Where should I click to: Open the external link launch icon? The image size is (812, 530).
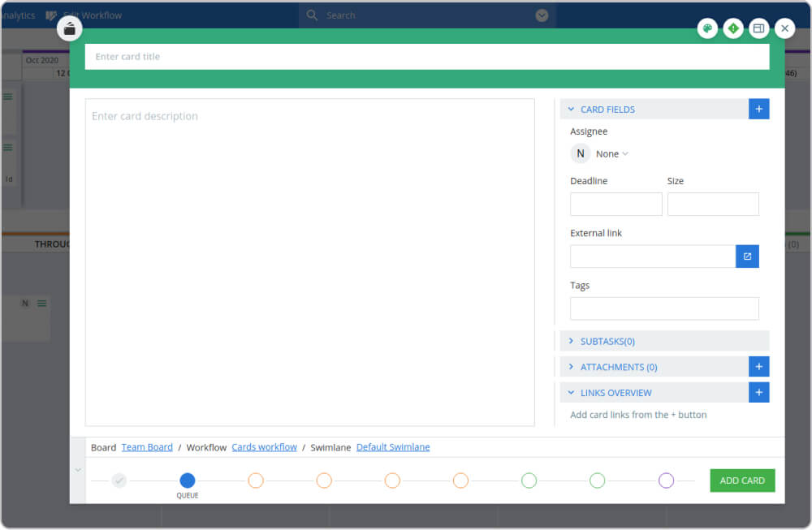747,256
